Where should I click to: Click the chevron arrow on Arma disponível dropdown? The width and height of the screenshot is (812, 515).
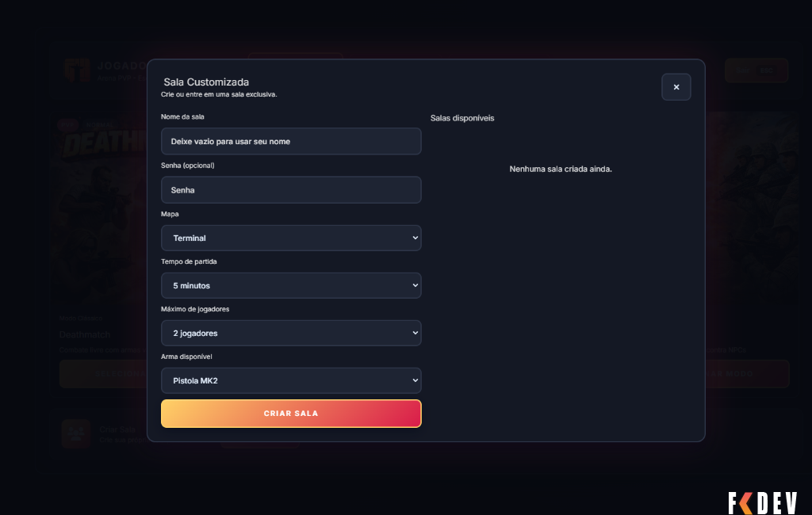tap(415, 380)
